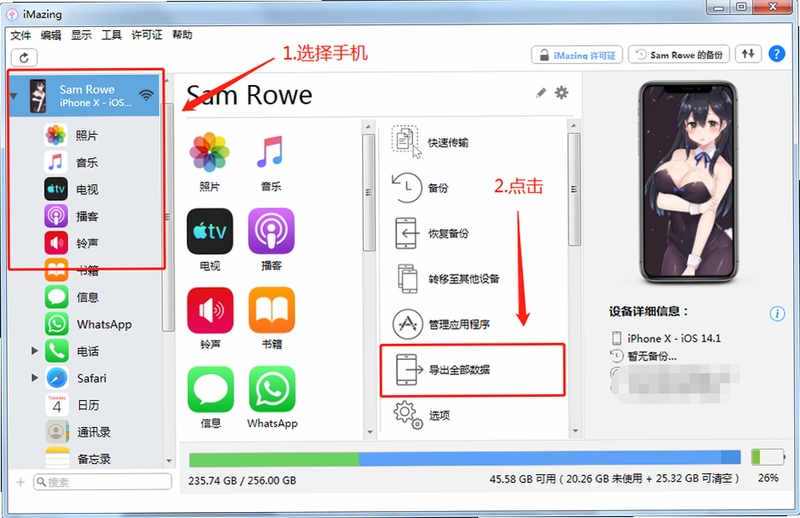Open the 许可证 menu
The width and height of the screenshot is (800, 518).
coord(147,35)
